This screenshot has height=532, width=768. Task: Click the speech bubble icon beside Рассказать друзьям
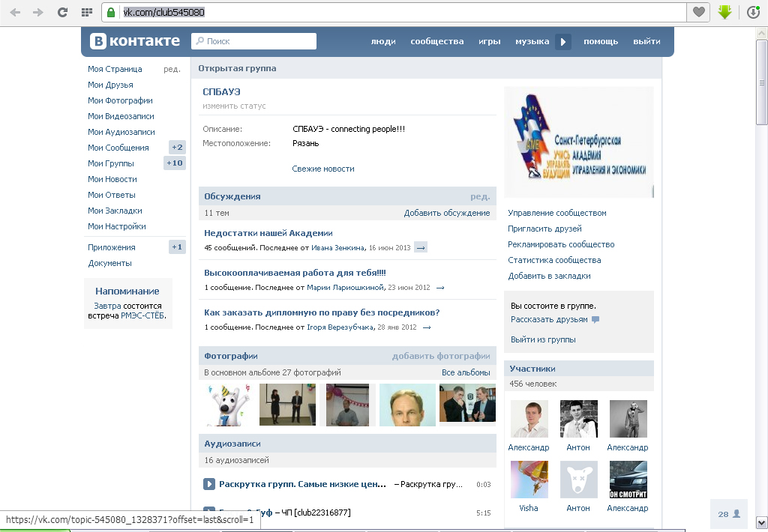[595, 320]
